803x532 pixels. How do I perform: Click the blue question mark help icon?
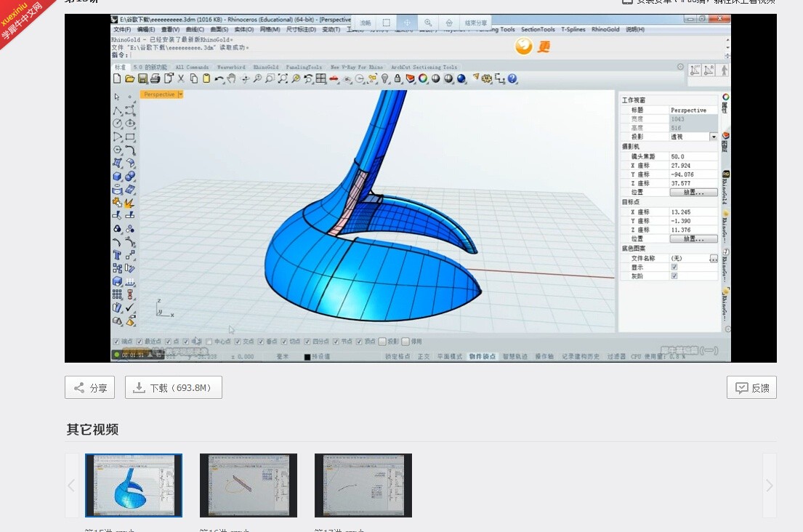tap(512, 78)
